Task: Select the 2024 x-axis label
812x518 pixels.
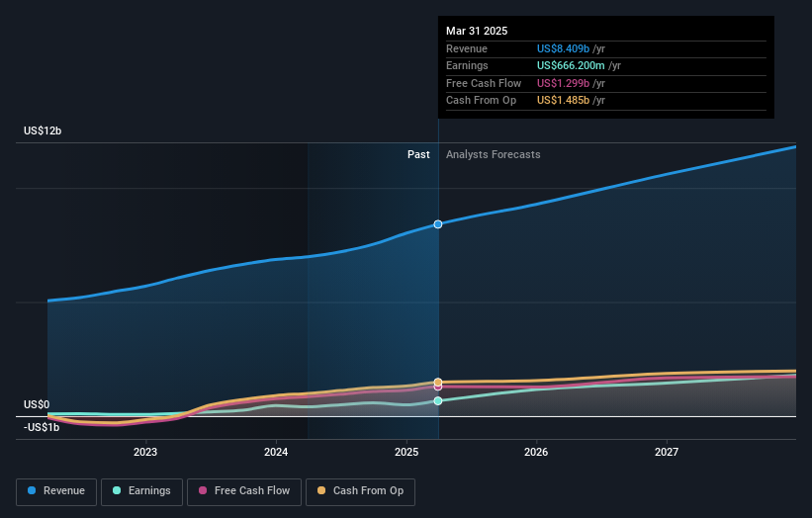Action: (276, 452)
